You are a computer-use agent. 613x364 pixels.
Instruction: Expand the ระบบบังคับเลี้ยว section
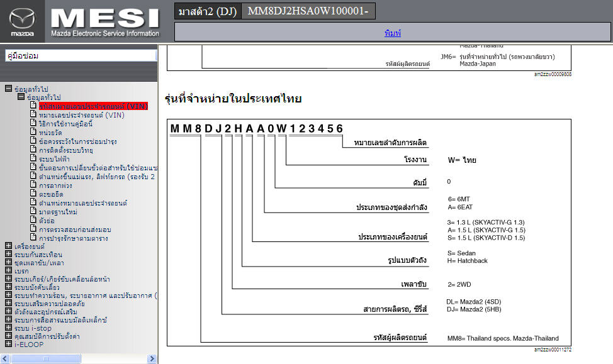tap(8, 287)
